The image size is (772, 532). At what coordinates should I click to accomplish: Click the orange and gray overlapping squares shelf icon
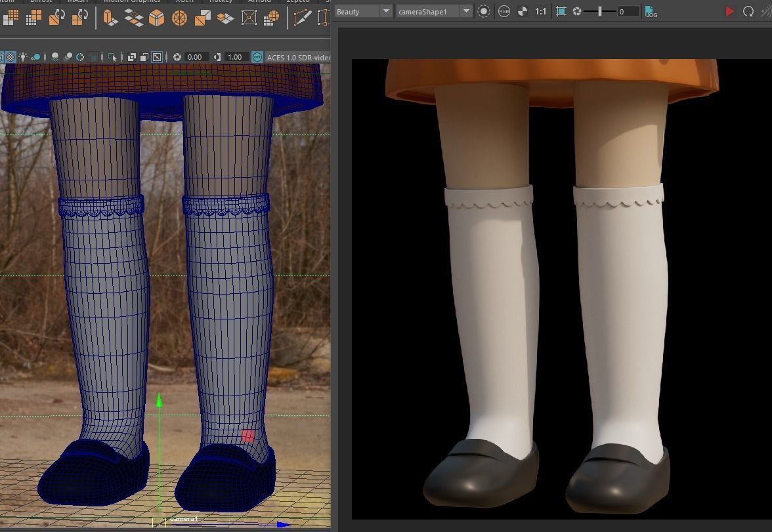202,18
